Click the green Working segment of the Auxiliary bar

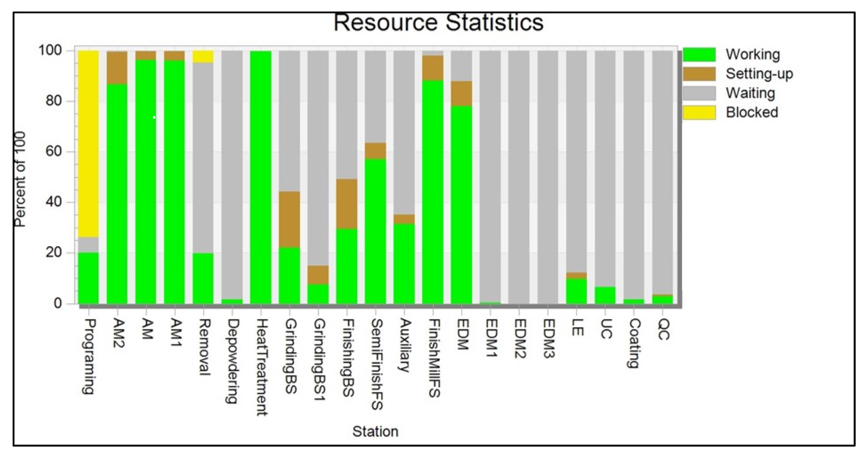click(404, 263)
